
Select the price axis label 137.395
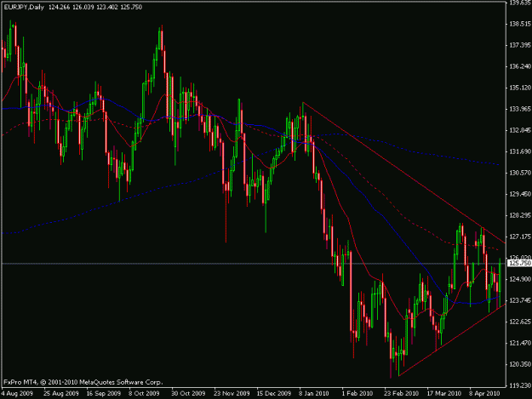click(520, 45)
